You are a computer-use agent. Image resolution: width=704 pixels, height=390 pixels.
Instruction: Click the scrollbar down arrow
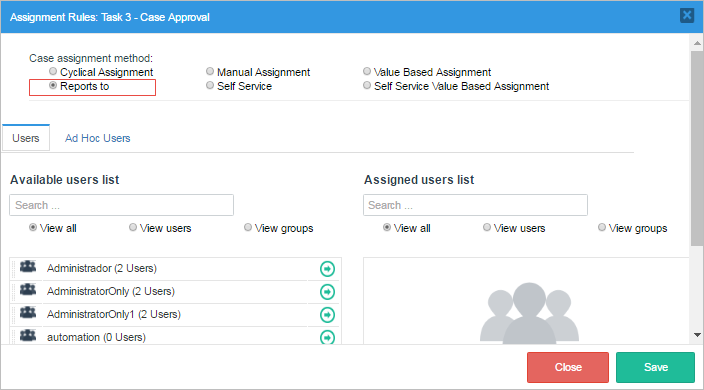coord(697,335)
